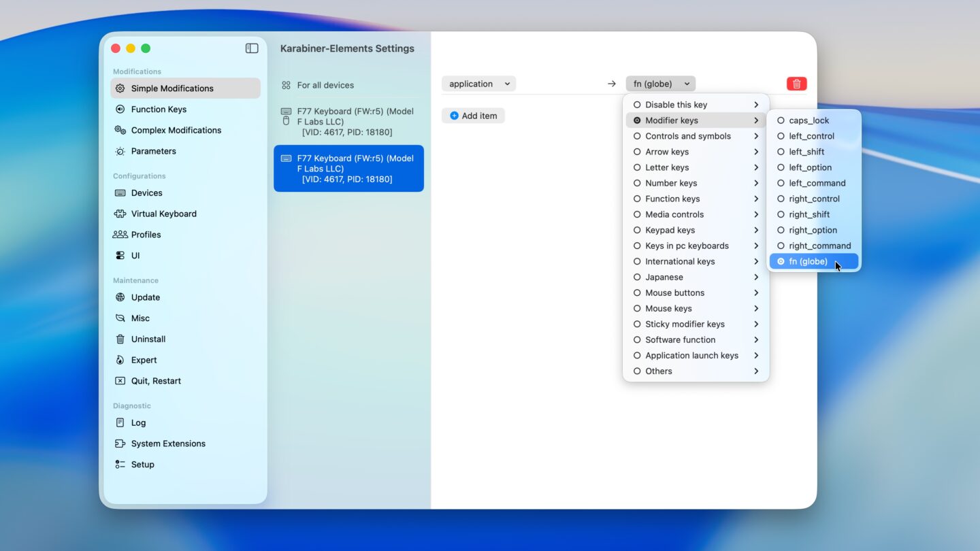This screenshot has width=980, height=551.
Task: Click the Function Keys sidebar icon
Action: 120,110
